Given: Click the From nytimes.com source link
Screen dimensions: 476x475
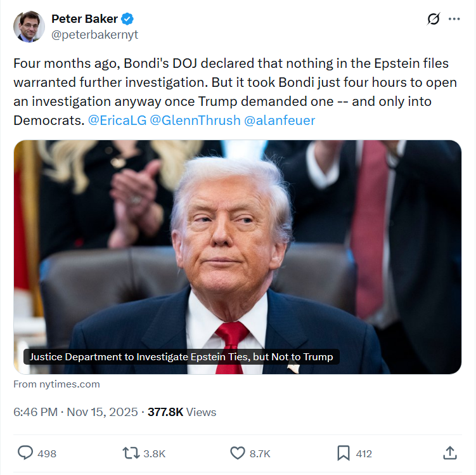Looking at the screenshot, I should [x=56, y=384].
